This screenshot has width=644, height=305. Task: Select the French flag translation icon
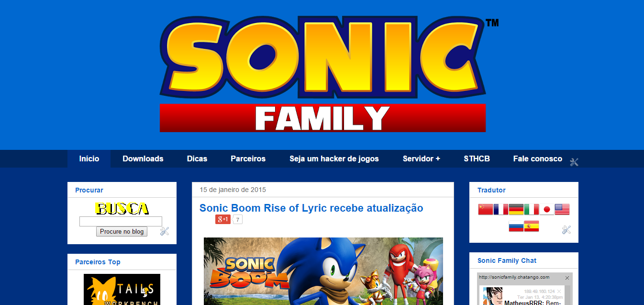501,209
